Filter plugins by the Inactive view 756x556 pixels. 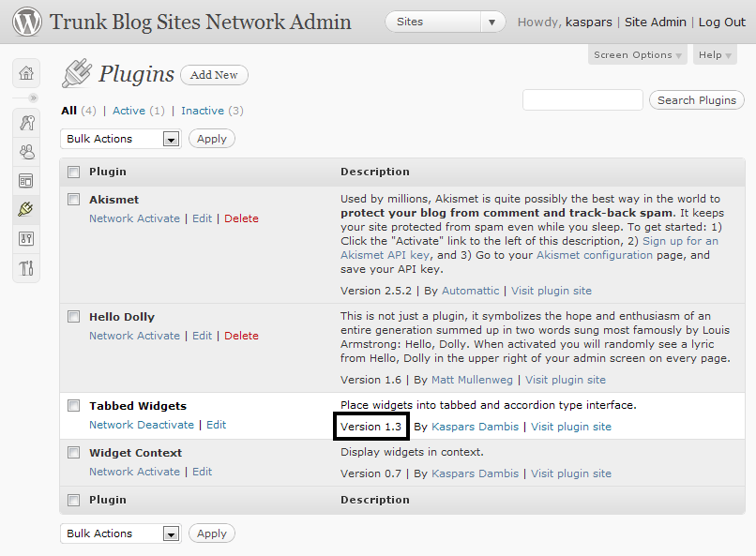pyautogui.click(x=200, y=110)
